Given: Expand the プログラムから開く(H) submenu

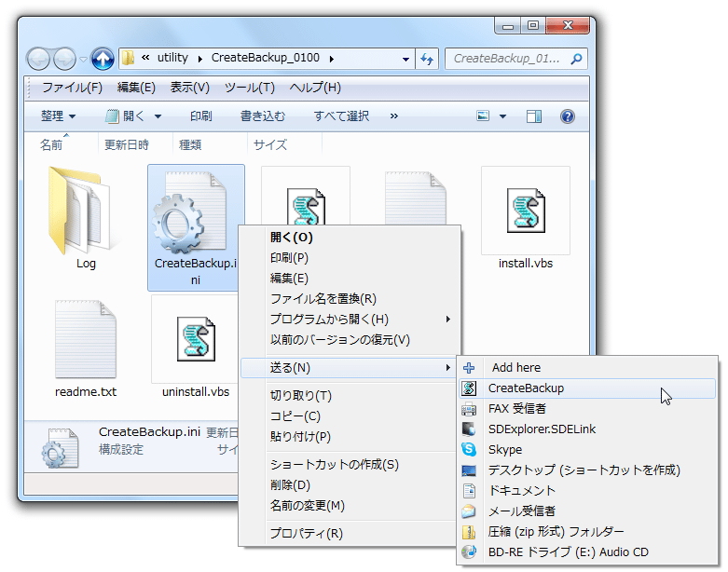Looking at the screenshot, I should 448,320.
